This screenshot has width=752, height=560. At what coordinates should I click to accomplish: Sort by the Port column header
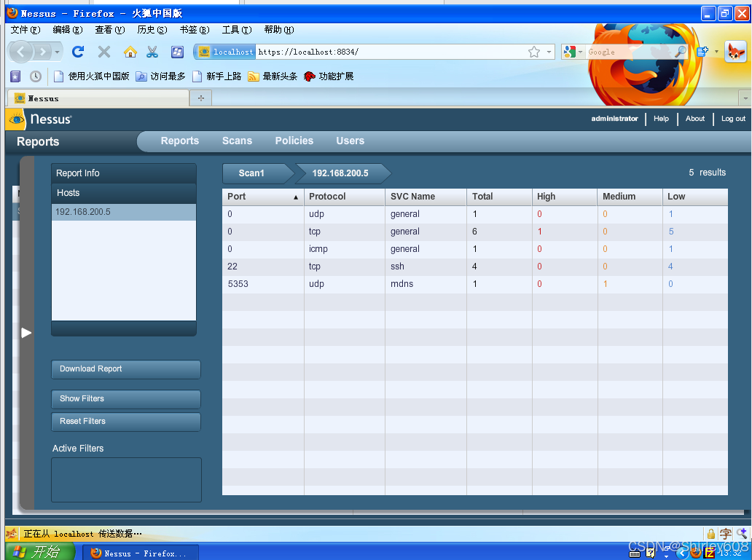pos(263,197)
